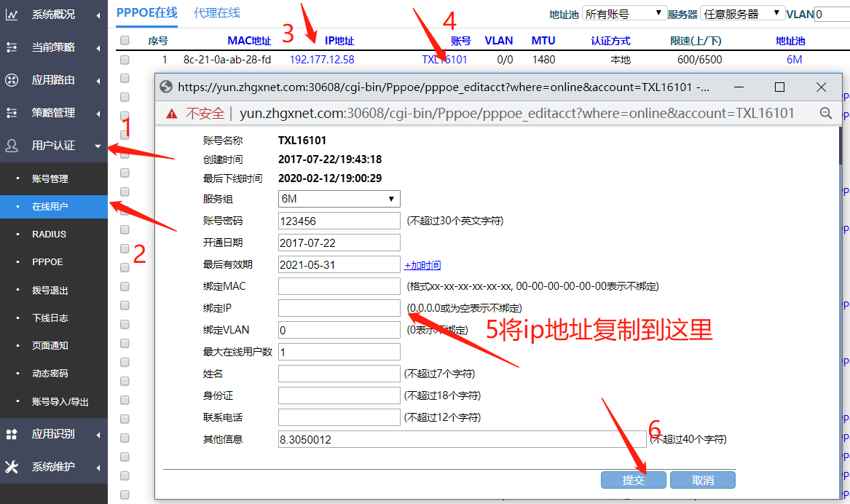Open the TXL16101 account link in table
850x504 pixels.
click(444, 60)
